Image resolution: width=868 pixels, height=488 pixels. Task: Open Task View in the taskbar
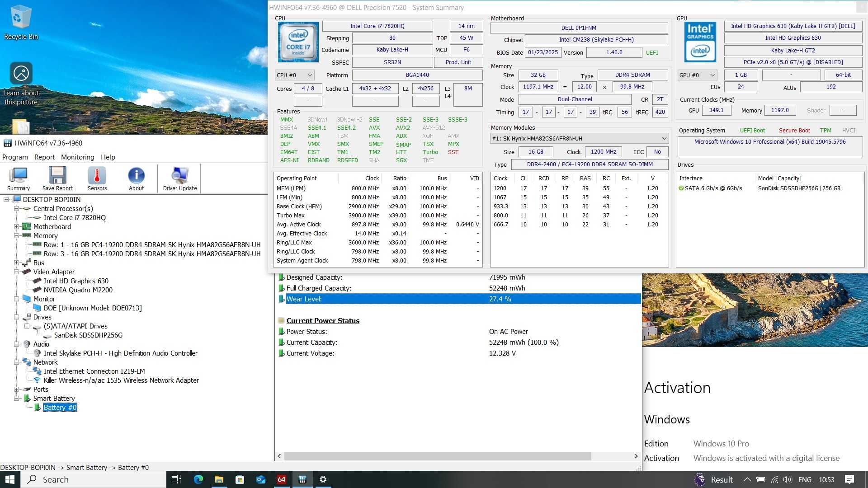[176, 479]
